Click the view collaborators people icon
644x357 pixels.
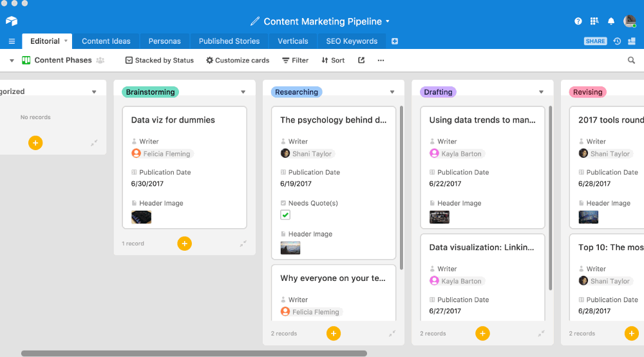tap(100, 61)
